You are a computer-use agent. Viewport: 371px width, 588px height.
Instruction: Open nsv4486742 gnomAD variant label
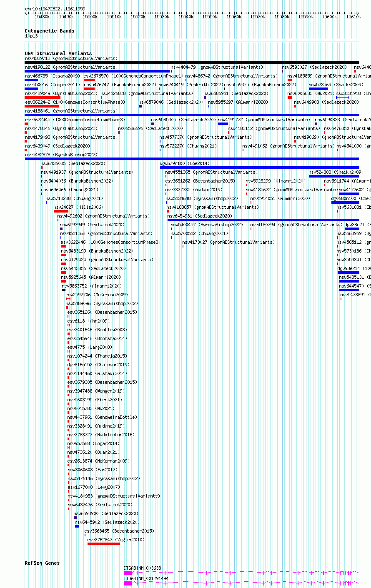pyautogui.click(x=231, y=76)
